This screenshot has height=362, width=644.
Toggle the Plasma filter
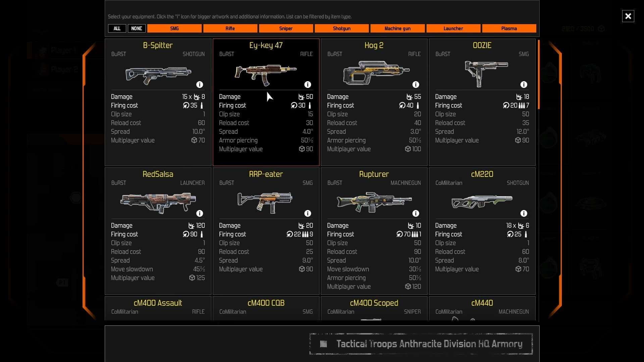coord(509,29)
